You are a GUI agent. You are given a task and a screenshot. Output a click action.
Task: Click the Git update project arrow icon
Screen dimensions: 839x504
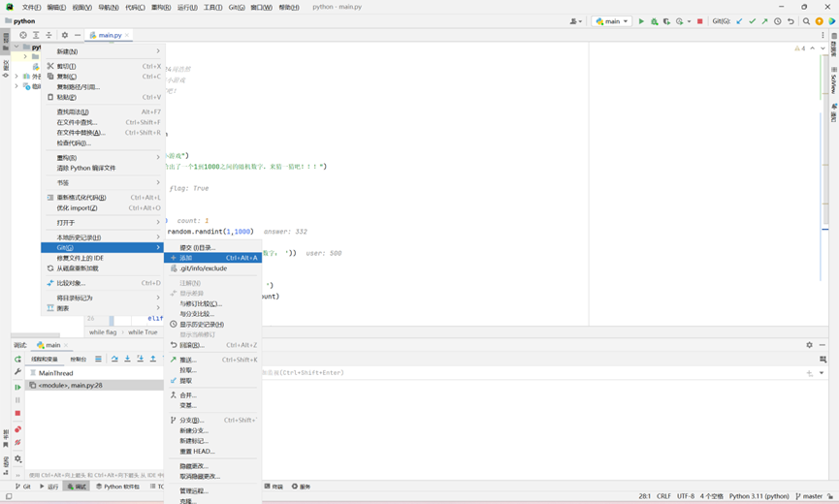tap(739, 21)
